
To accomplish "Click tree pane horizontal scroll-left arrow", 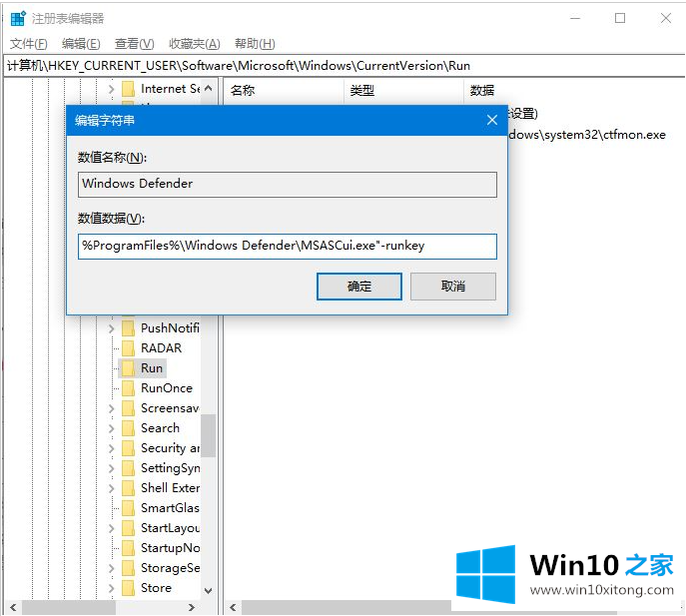I will click(13, 607).
